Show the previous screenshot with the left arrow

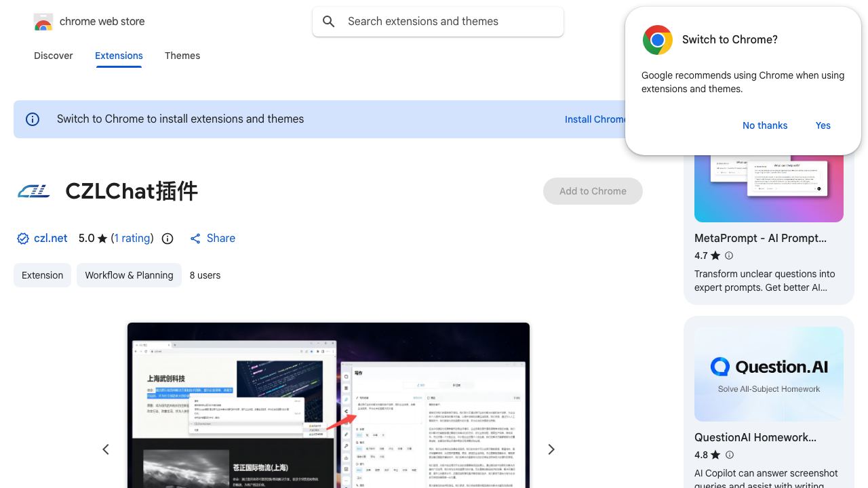[106, 449]
